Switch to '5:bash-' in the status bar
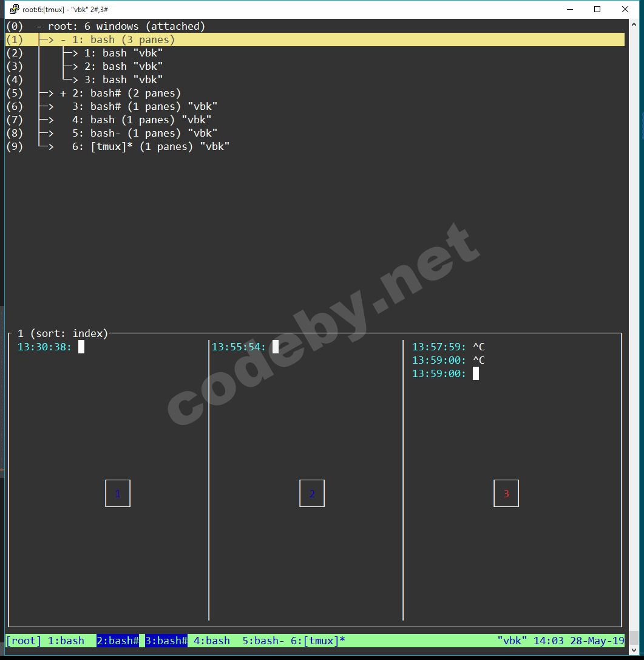This screenshot has height=660, width=644. (x=263, y=641)
